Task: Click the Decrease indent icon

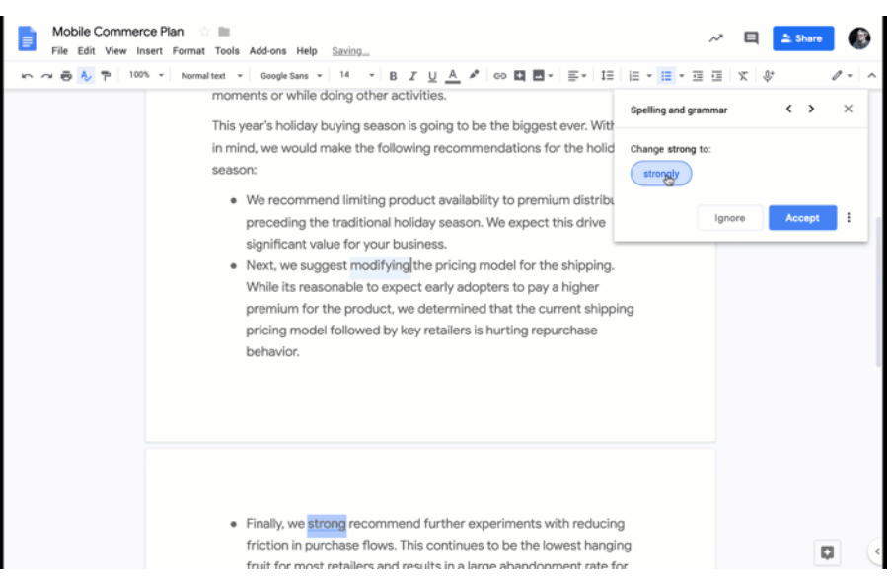Action: 698,76
